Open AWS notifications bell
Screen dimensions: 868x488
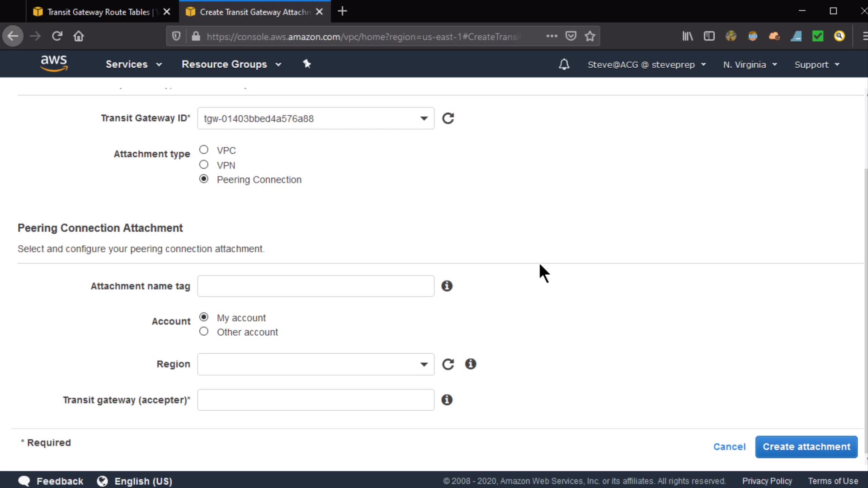tap(564, 65)
